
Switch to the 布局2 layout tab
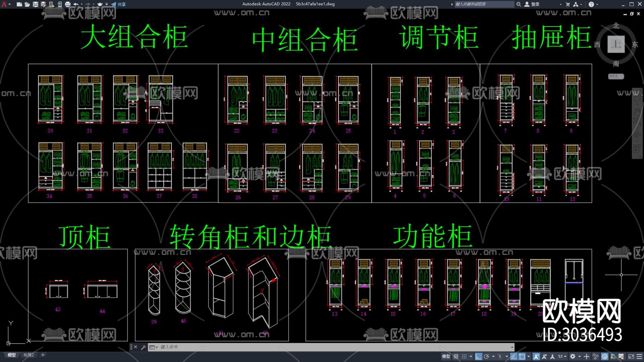pyautogui.click(x=29, y=355)
